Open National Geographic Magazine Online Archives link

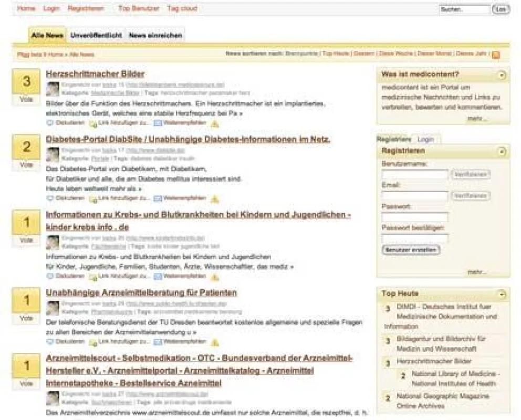(443, 401)
